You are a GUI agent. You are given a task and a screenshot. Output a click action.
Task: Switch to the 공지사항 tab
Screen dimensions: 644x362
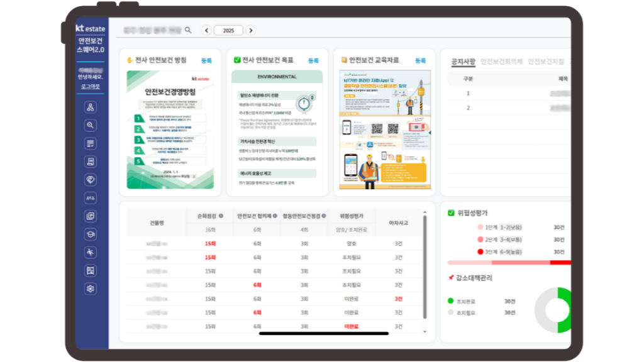[464, 62]
